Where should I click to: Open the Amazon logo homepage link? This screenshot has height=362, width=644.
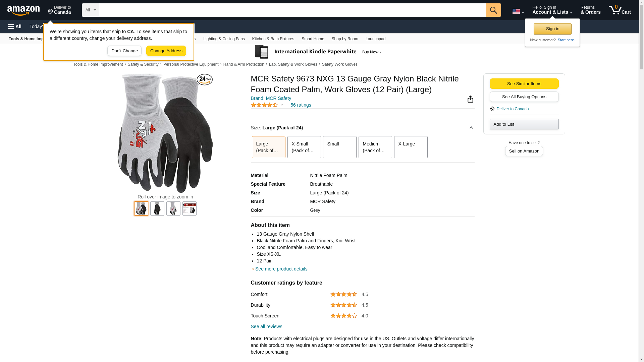point(23,10)
